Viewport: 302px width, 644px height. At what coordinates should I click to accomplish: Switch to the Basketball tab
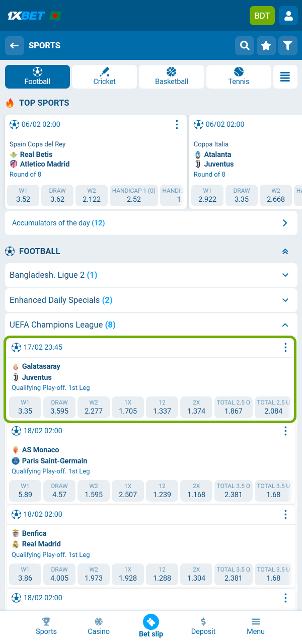(x=171, y=76)
